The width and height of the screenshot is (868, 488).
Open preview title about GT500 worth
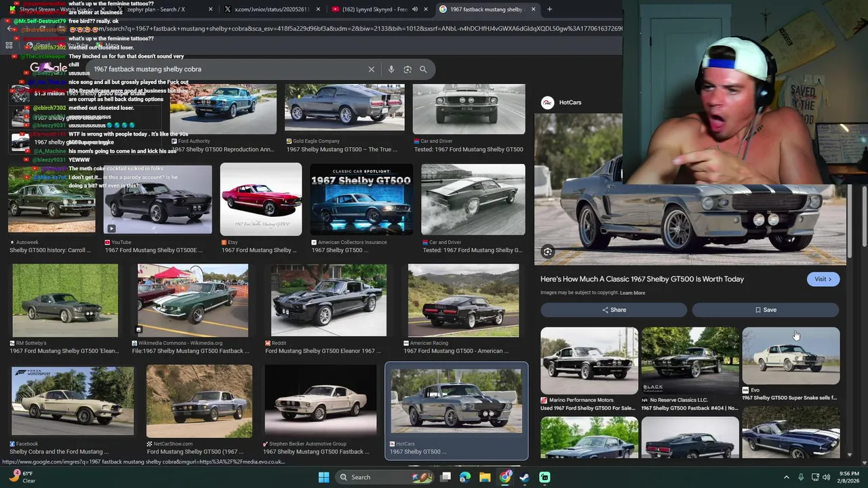pos(642,279)
